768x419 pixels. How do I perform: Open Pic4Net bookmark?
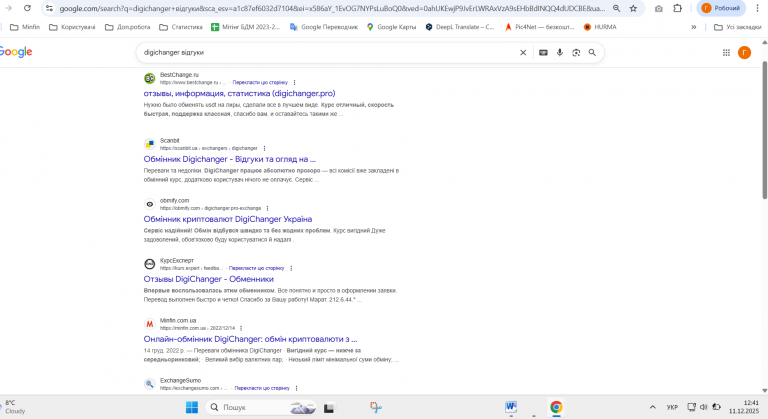(539, 27)
